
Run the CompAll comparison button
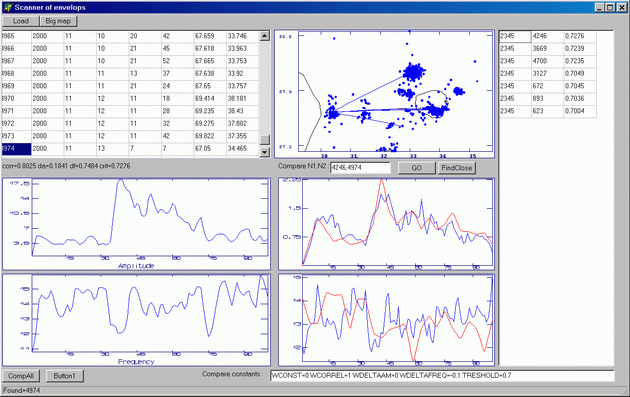coord(21,376)
